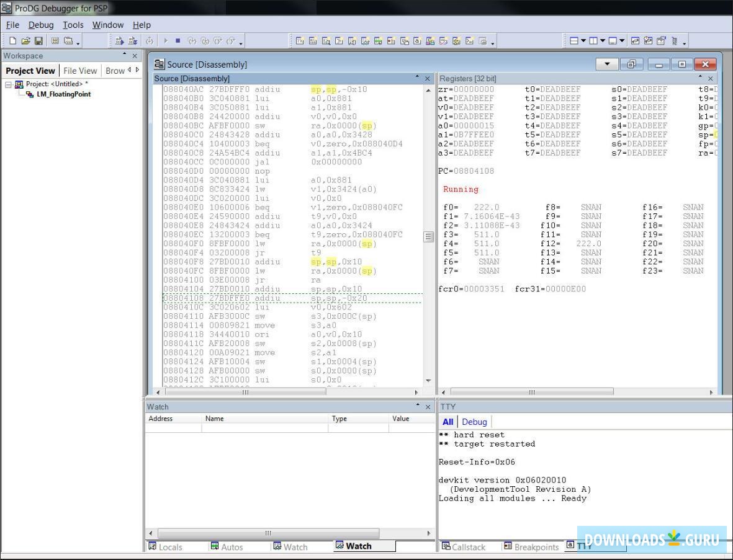733x560 pixels.
Task: Open the Breakpoints tab
Action: coord(531,546)
